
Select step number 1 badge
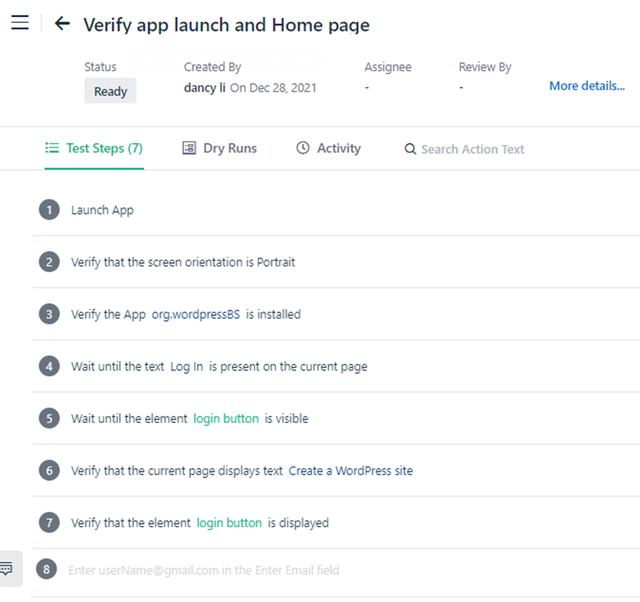click(49, 210)
